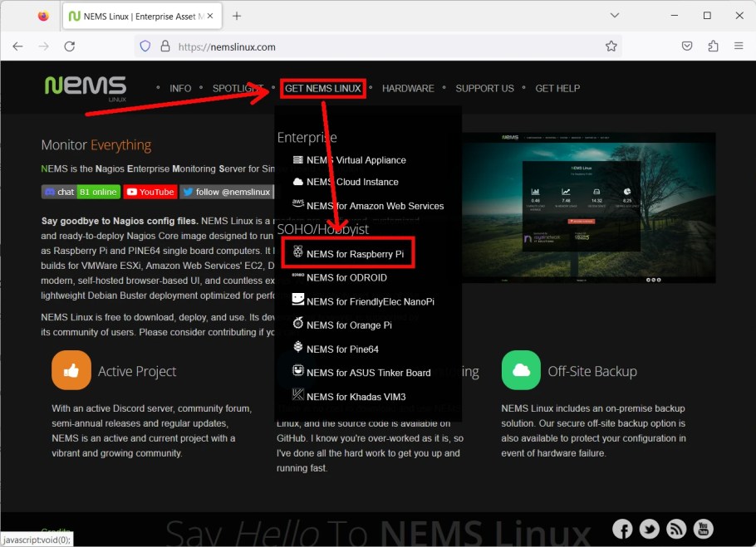756x547 pixels.
Task: Click the Twitter bird icon in the footer
Action: pos(650,529)
